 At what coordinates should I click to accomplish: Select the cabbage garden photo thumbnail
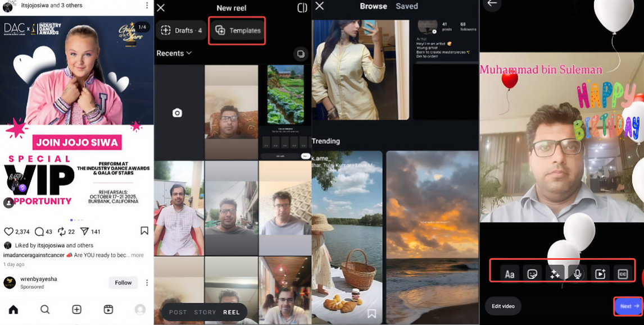click(x=285, y=112)
